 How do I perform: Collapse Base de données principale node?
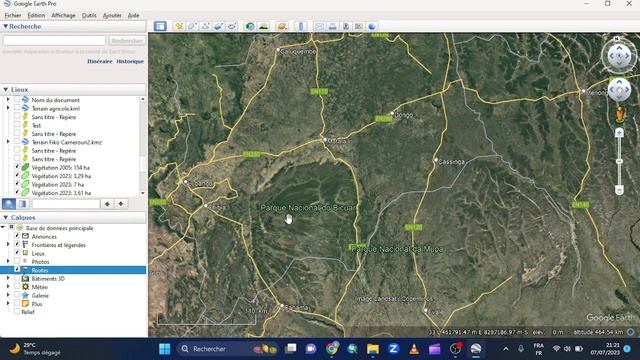pos(3,228)
